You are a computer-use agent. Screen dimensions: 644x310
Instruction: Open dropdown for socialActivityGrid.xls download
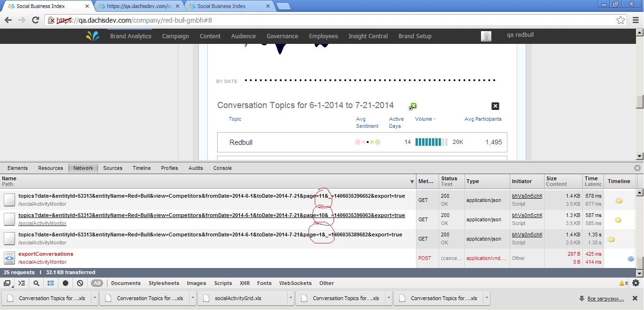click(291, 298)
